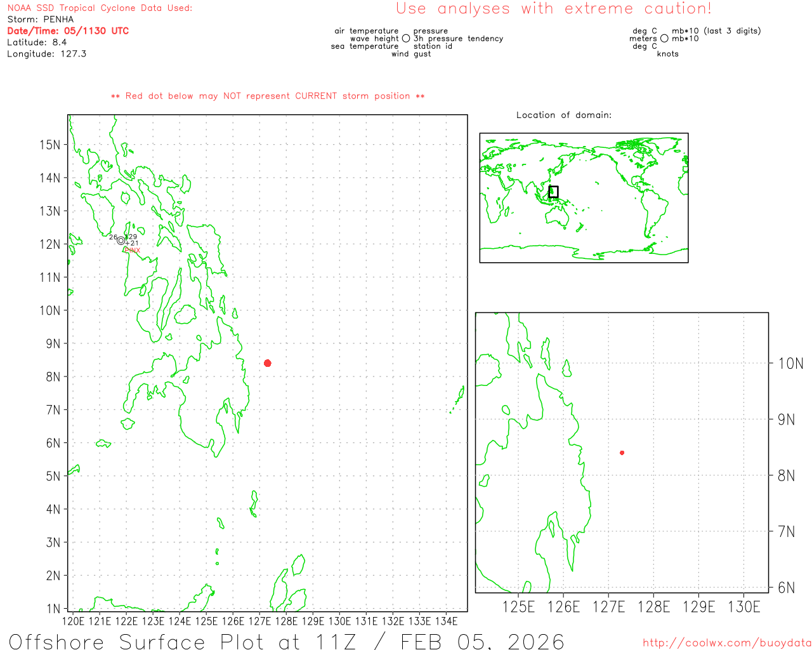The width and height of the screenshot is (812, 650).
Task: Click the Storm: PENHA label
Action: pyautogui.click(x=41, y=19)
